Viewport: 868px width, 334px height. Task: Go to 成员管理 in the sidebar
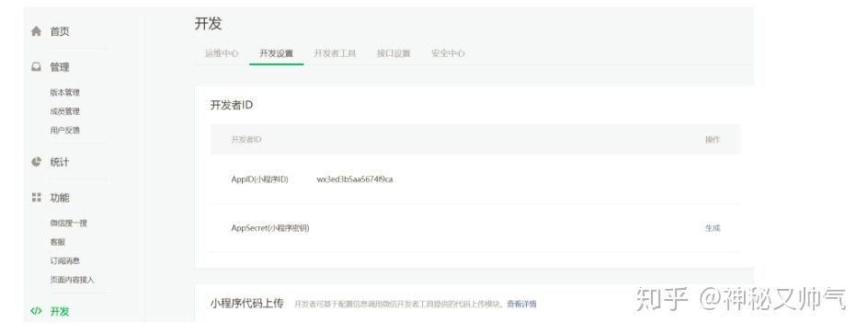click(x=64, y=111)
